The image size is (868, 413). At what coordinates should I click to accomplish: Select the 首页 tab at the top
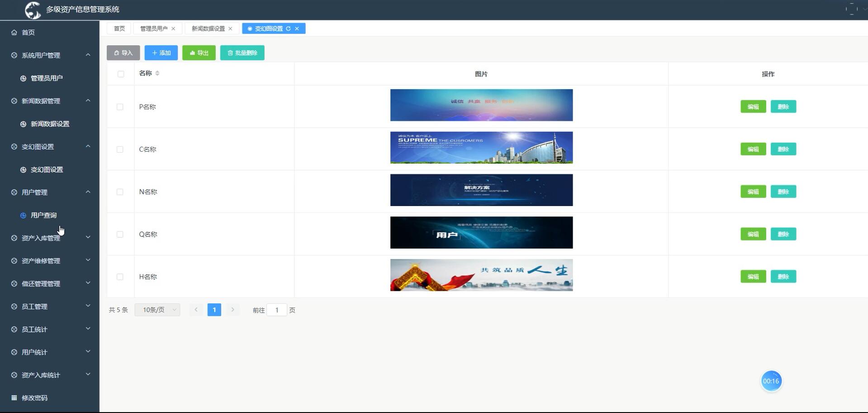(119, 28)
